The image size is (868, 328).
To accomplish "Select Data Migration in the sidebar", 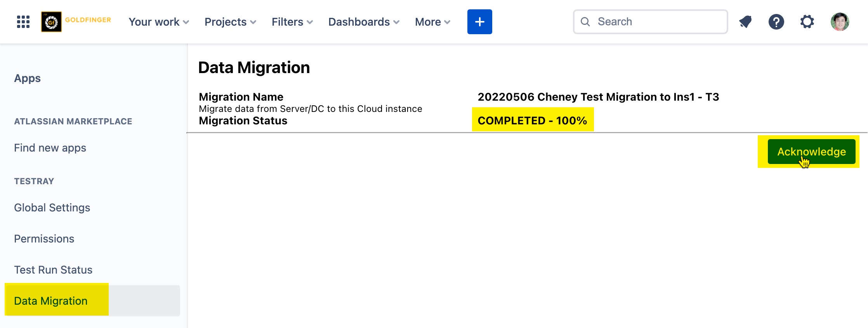I will coord(51,301).
